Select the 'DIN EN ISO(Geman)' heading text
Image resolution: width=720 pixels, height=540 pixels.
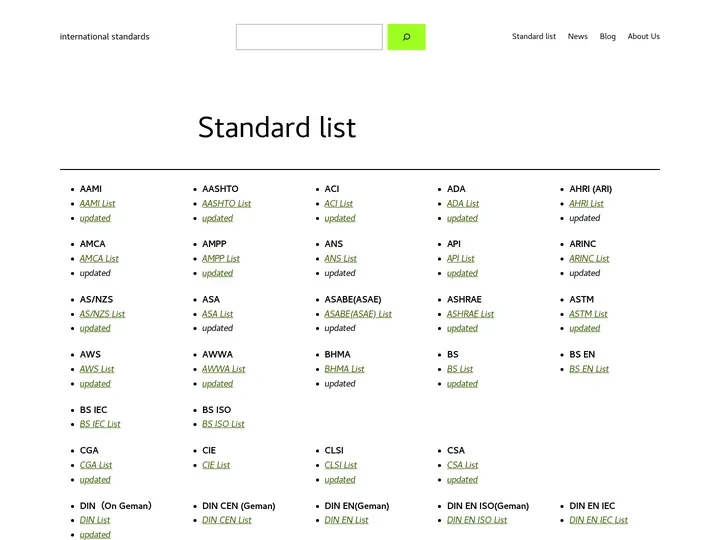tap(488, 506)
